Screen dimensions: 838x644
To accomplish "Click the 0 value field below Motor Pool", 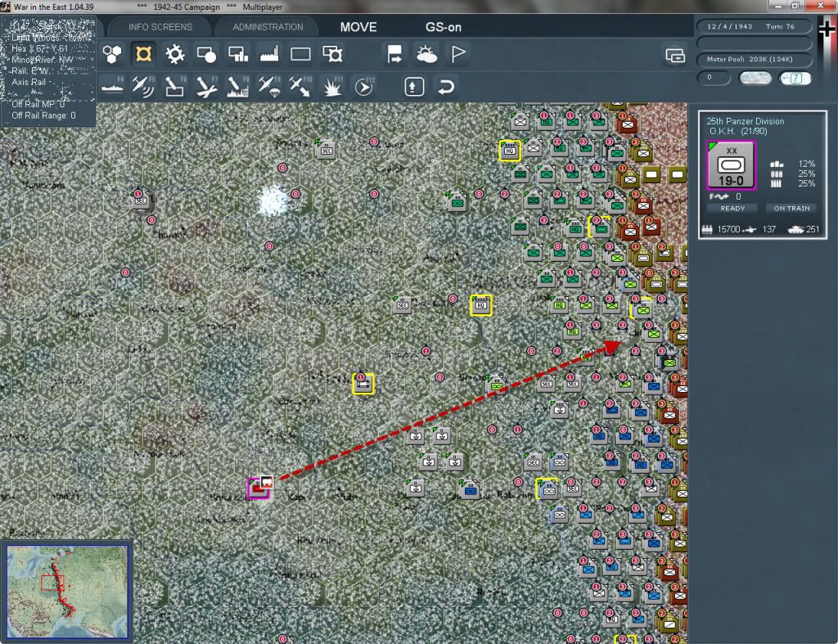I will [714, 78].
